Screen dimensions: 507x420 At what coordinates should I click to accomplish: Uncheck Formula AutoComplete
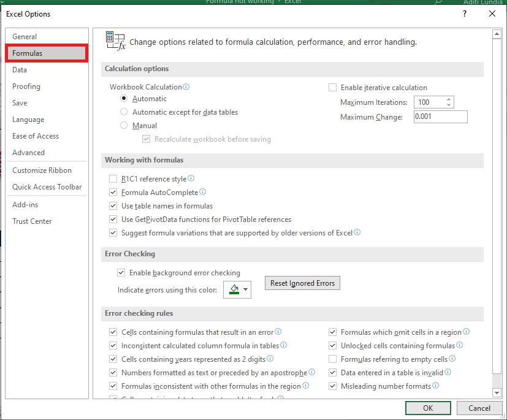(113, 192)
